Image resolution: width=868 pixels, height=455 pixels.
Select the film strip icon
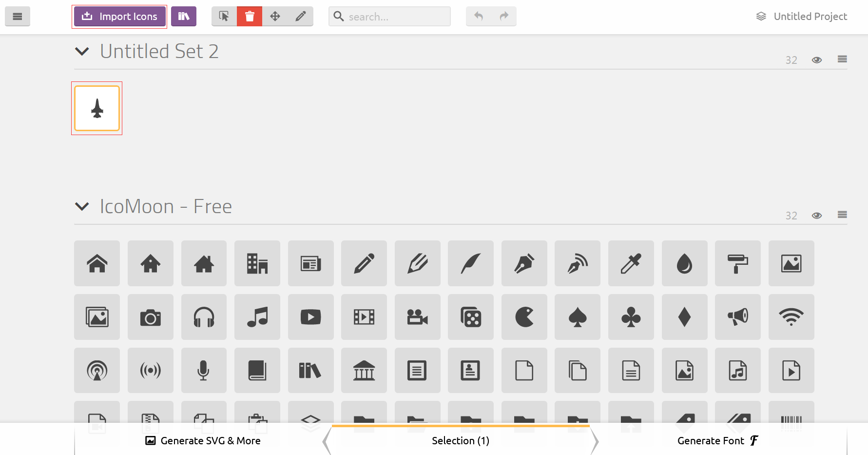[364, 317]
